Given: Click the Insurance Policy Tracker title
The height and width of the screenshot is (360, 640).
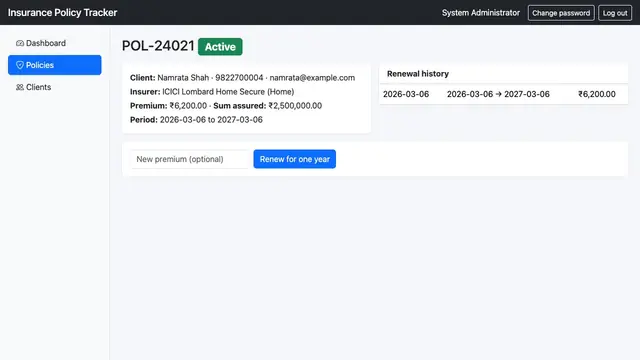Looking at the screenshot, I should click(x=62, y=13).
